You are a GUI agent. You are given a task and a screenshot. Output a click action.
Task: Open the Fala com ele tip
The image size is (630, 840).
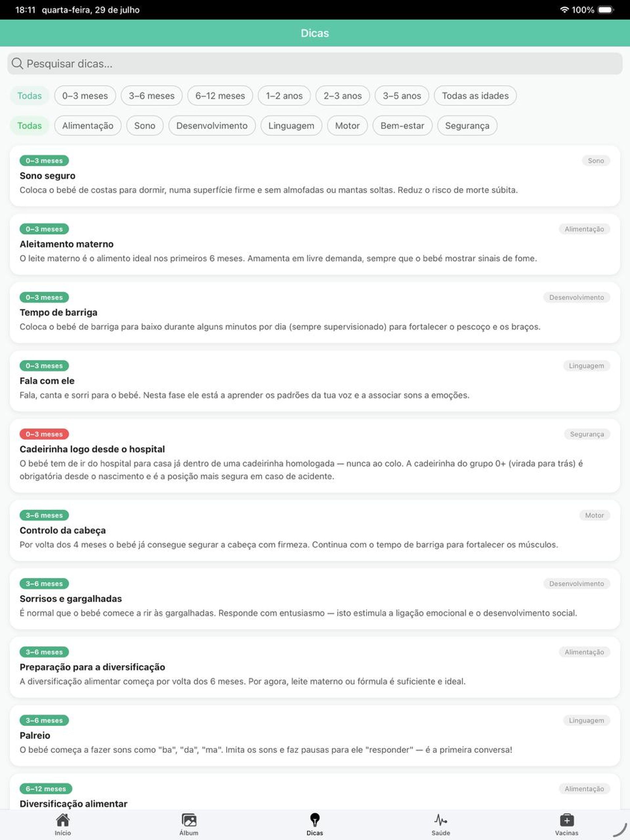tap(315, 381)
